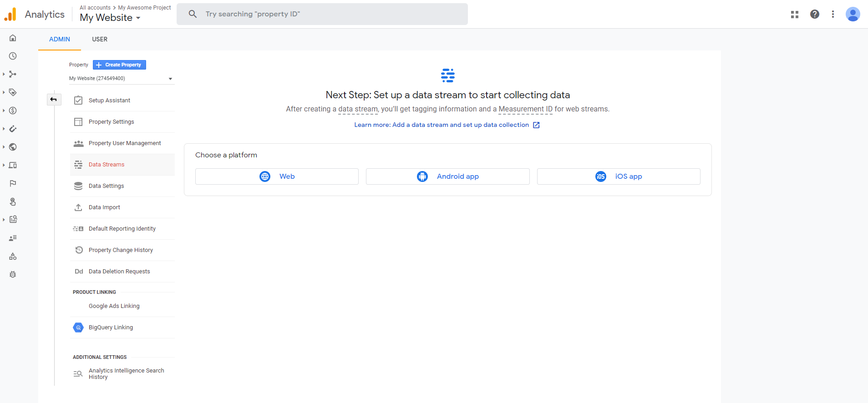Switch to the ADMIN tab

pyautogui.click(x=60, y=39)
